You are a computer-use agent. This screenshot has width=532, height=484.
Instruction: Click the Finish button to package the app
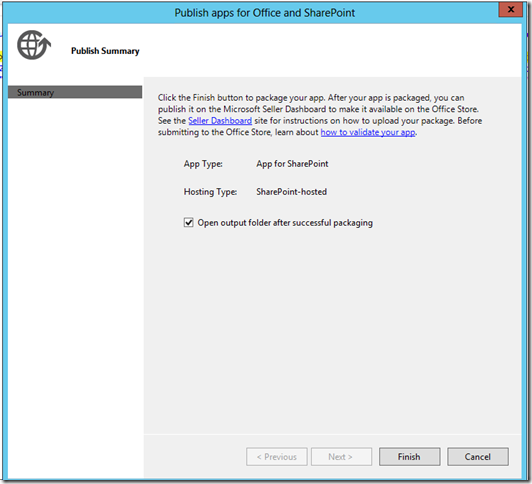(x=410, y=457)
